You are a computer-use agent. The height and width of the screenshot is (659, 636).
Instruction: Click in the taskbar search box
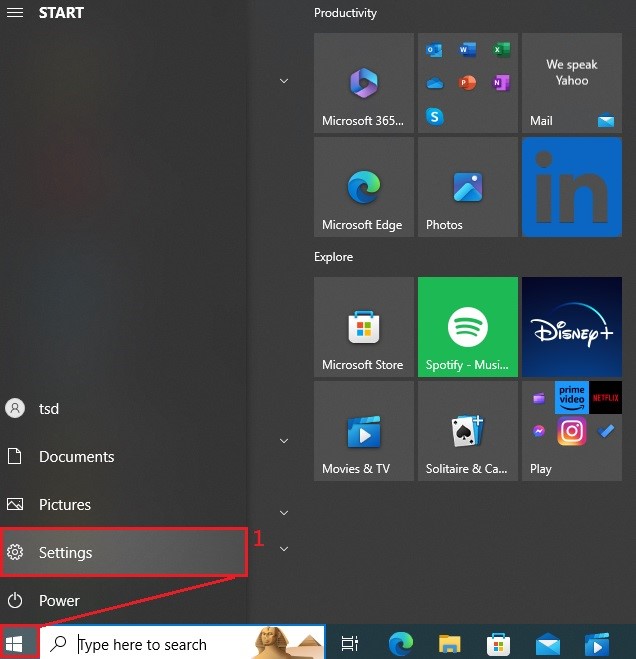(183, 643)
